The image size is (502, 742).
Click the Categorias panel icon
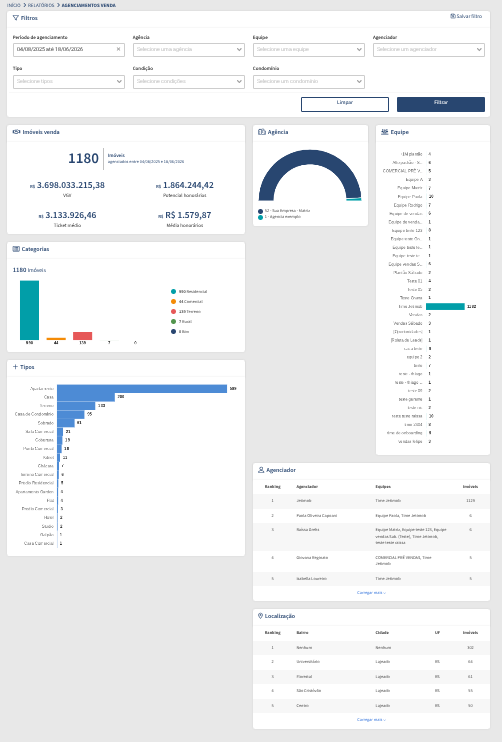click(x=16, y=249)
